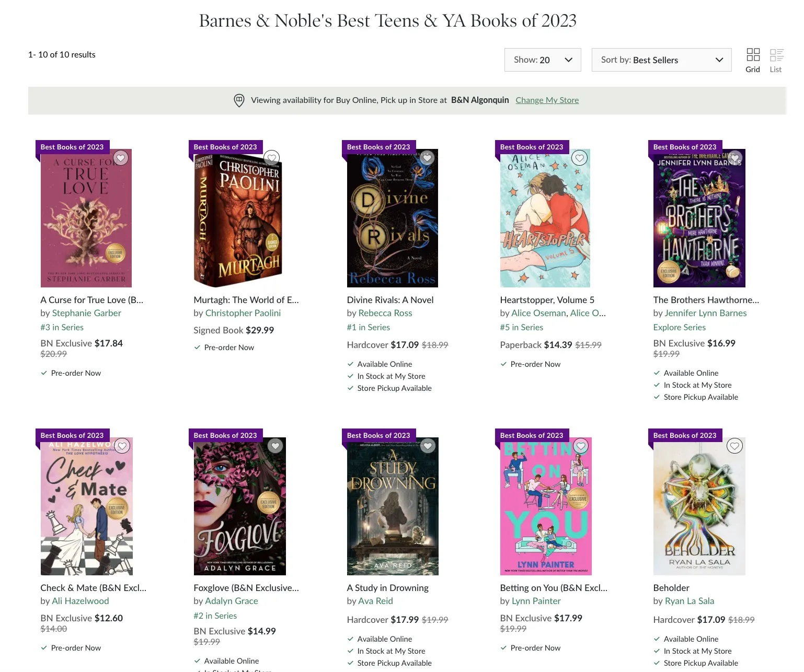Click BN Exclusive $12.60 price
The height and width of the screenshot is (672, 804).
click(x=82, y=618)
